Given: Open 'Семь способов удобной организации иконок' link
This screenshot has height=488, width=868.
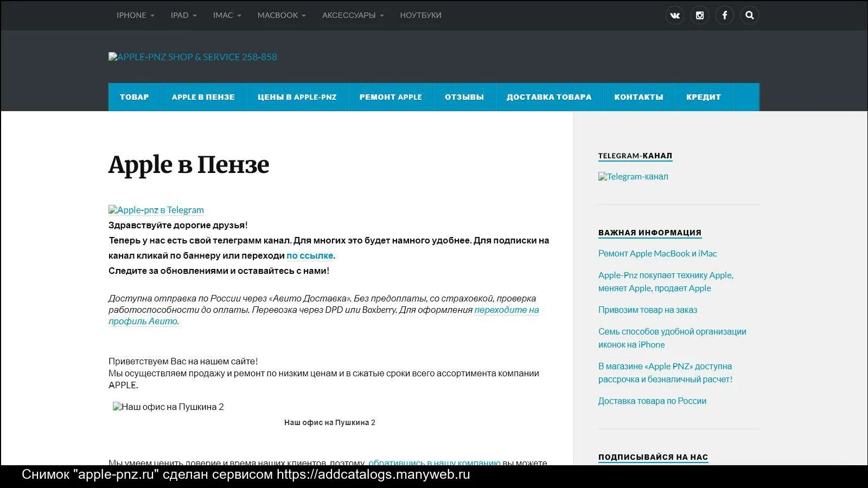Looking at the screenshot, I should pos(672,338).
